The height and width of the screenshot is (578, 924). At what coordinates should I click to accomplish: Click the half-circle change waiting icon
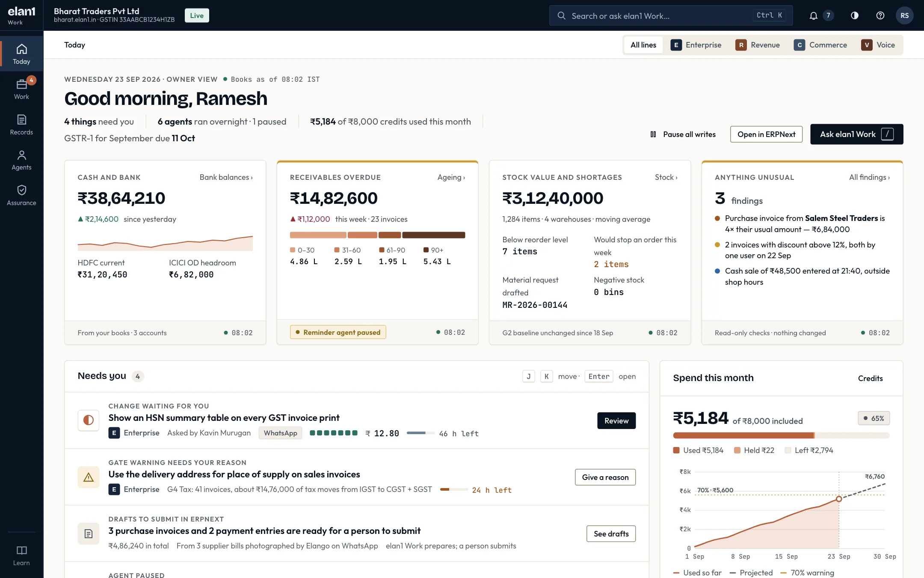[89, 420]
